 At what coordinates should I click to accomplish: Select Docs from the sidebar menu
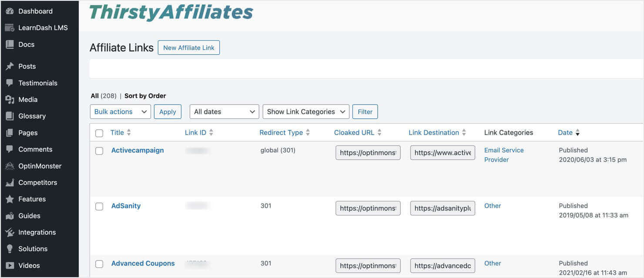click(10, 44)
